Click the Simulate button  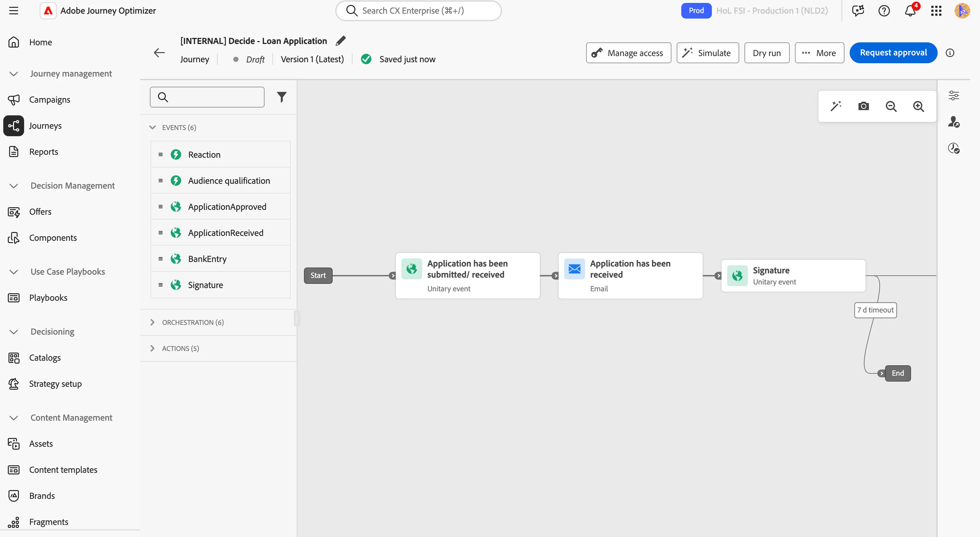pyautogui.click(x=708, y=53)
